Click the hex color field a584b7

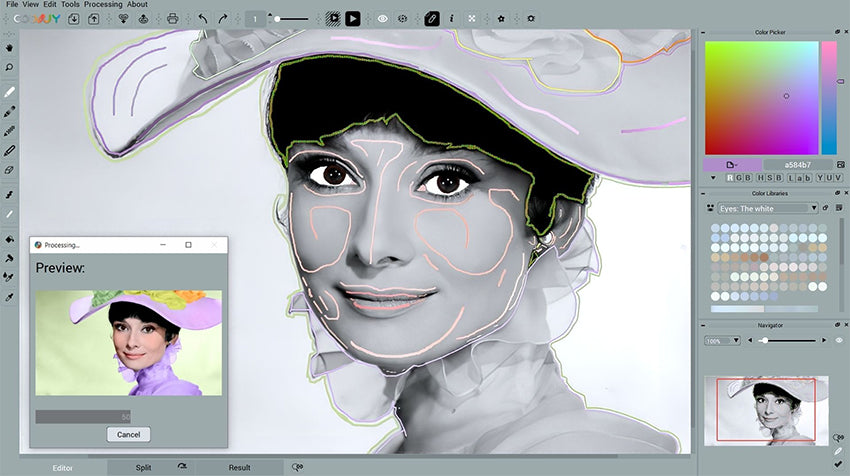point(797,164)
